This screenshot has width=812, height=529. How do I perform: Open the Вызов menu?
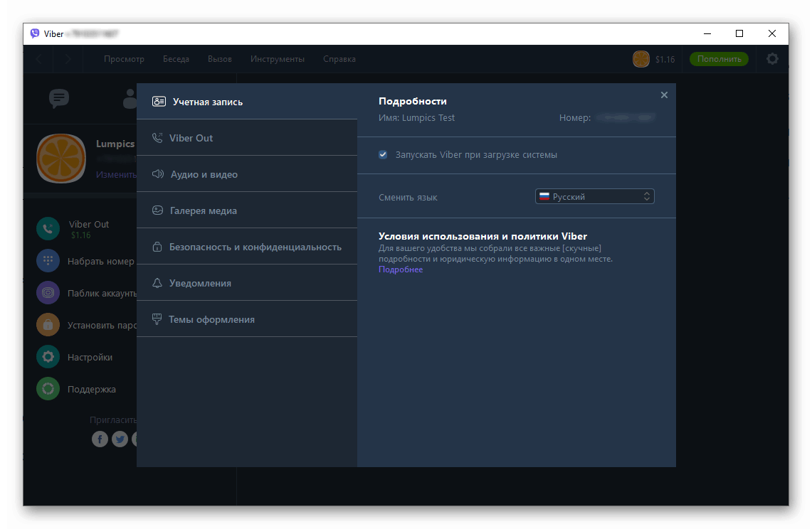[220, 59]
